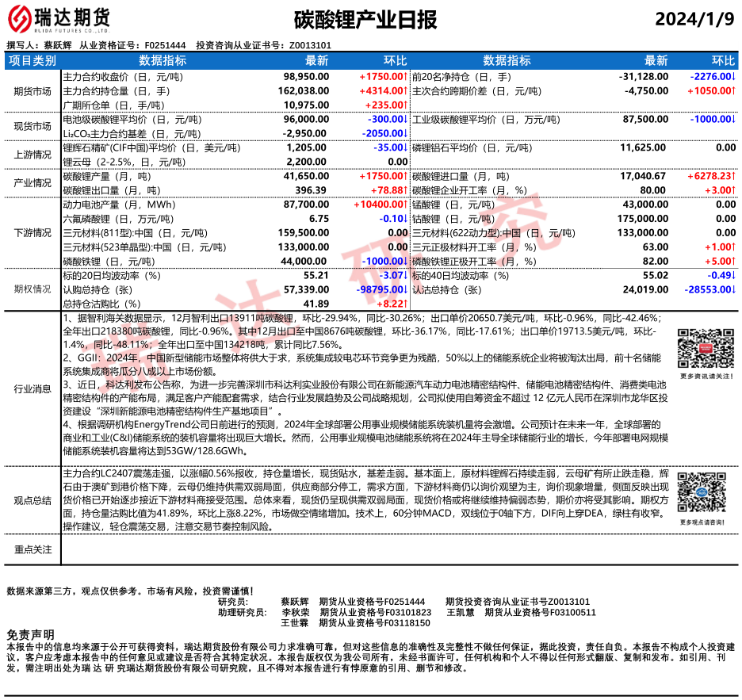Select the 下游情况 category cell
742x700 pixels.
click(x=33, y=233)
